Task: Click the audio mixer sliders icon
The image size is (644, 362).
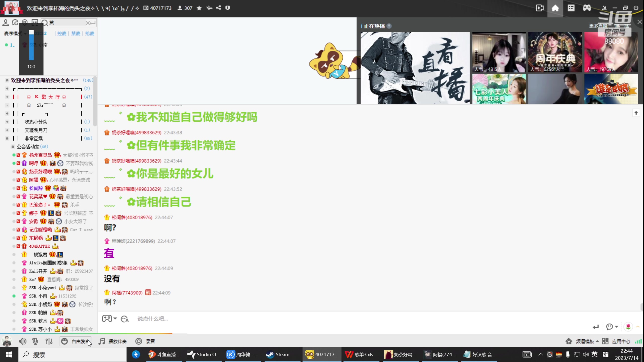Action: [x=49, y=341]
